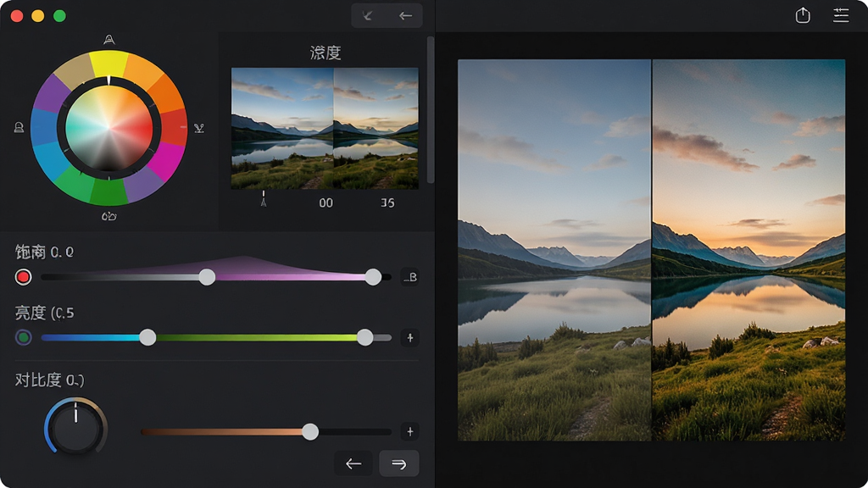
Task: Click the vertical scrollbar of the left panel
Action: coord(431,109)
